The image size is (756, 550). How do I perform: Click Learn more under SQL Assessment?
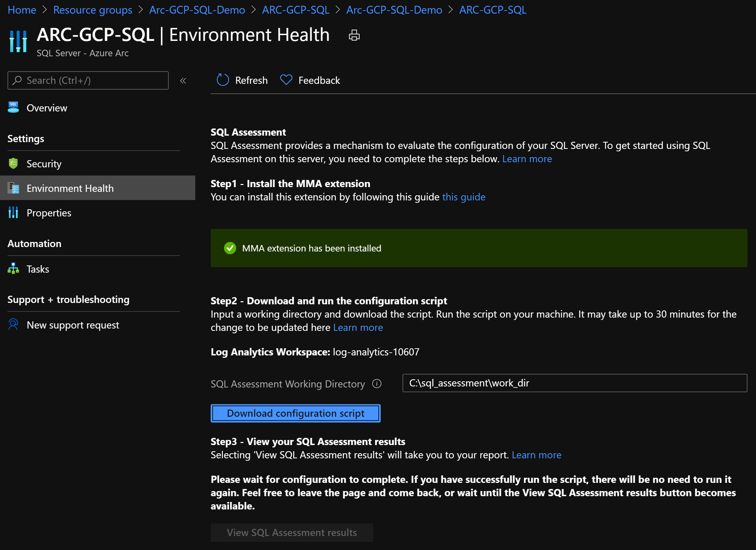[x=527, y=159]
